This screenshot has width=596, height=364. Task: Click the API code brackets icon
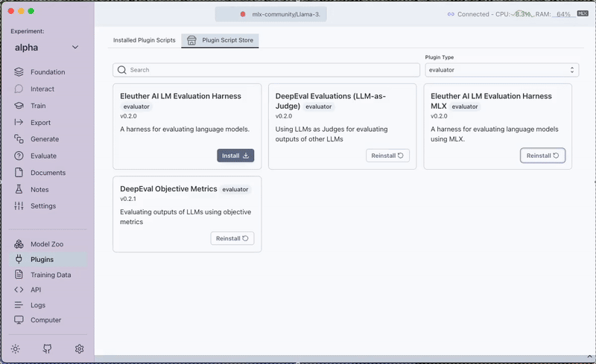[19, 290]
